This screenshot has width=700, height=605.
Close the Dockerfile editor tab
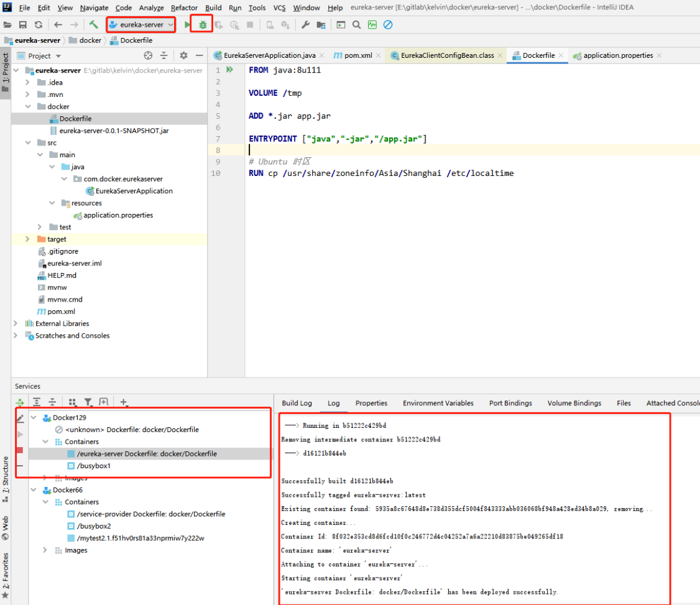point(561,55)
